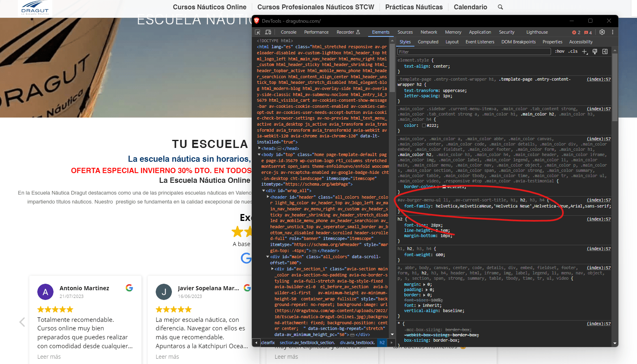Click Leer más under Javier Sopelana review

tap(167, 357)
